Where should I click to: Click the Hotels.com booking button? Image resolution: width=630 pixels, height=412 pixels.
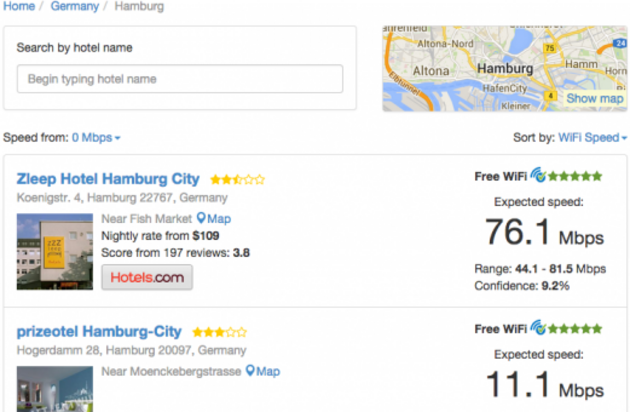(147, 277)
